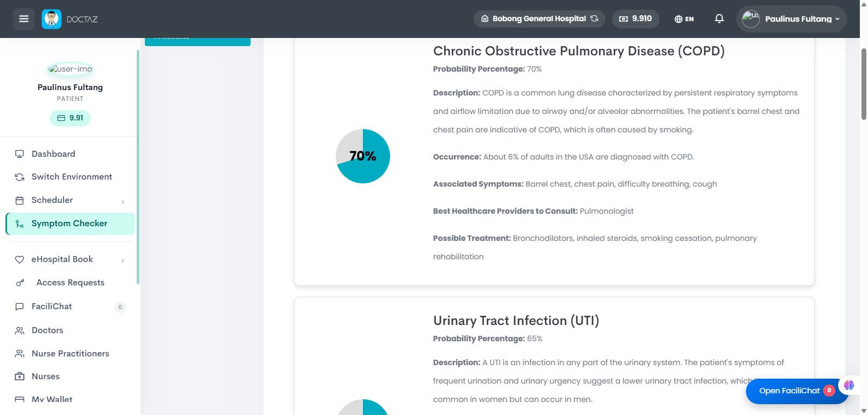Click the Scheduler calendar icon
This screenshot has height=415, width=868.
[20, 201]
